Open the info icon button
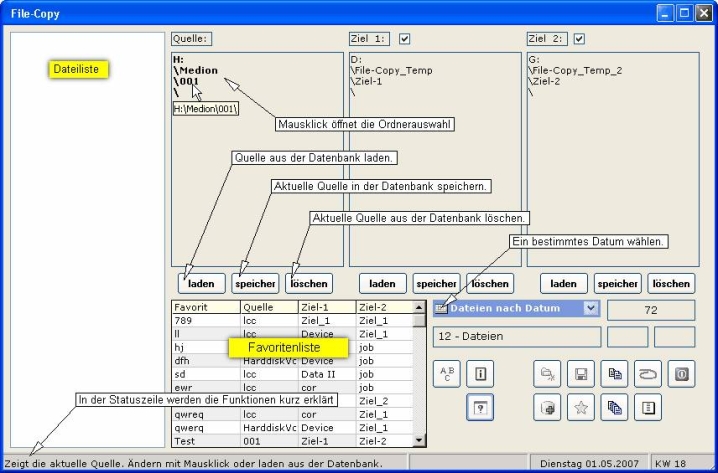 [x=480, y=374]
